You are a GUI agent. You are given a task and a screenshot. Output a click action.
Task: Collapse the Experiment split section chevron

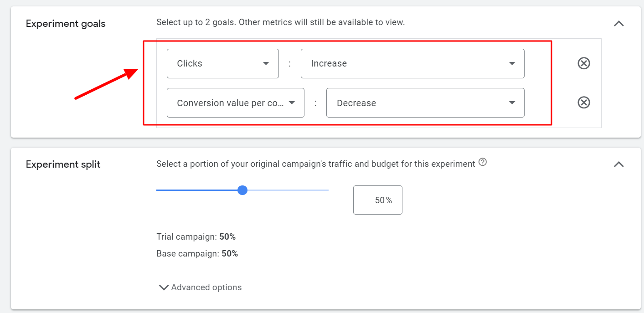point(618,164)
